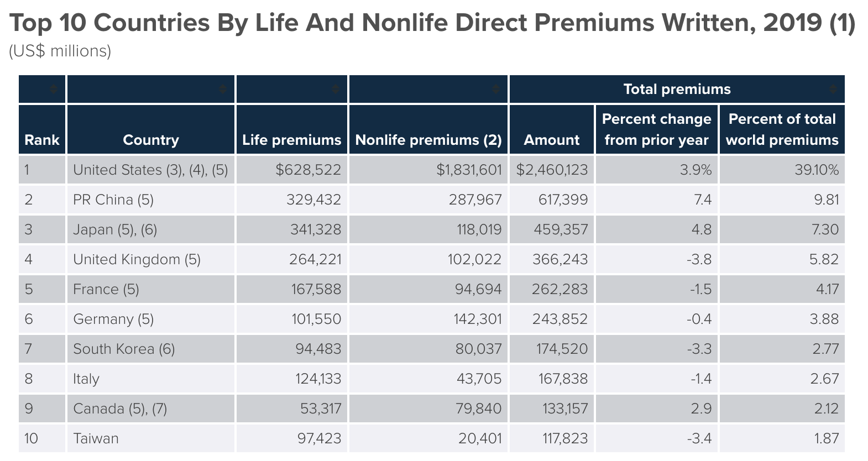The height and width of the screenshot is (461, 868).
Task: Select the United States country cell
Action: [150, 170]
